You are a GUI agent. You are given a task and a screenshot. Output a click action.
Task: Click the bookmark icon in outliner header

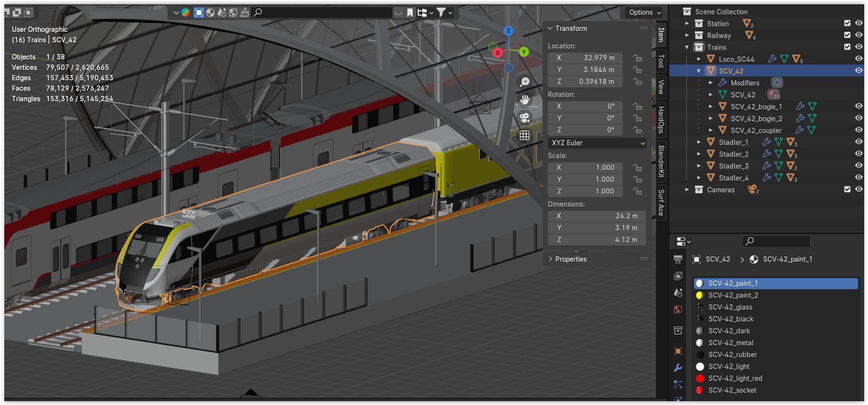pos(410,12)
